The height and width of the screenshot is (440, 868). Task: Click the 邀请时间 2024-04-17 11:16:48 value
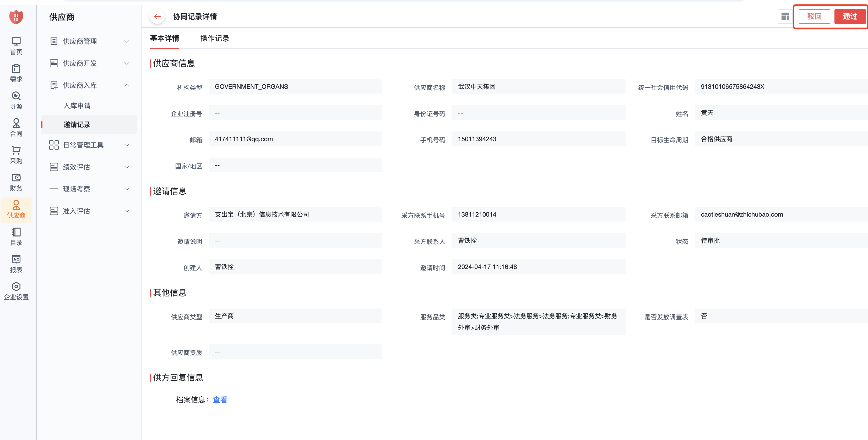click(487, 267)
